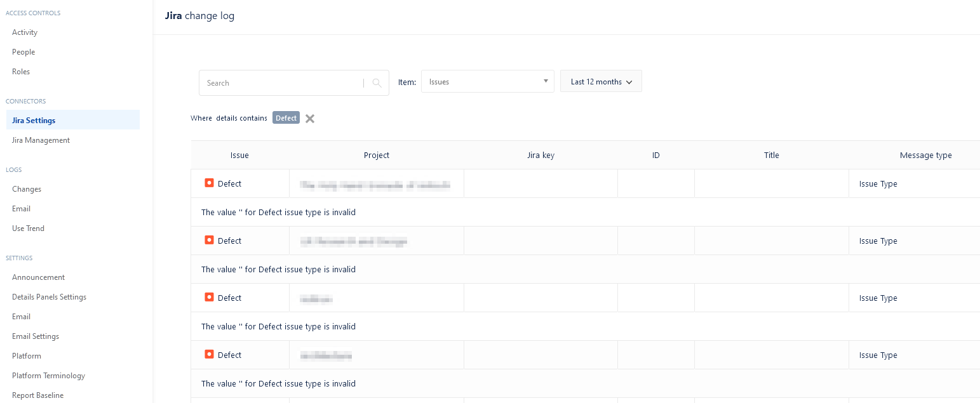This screenshot has width=980, height=403.
Task: Open the Issues combo box arrow
Action: (545, 81)
